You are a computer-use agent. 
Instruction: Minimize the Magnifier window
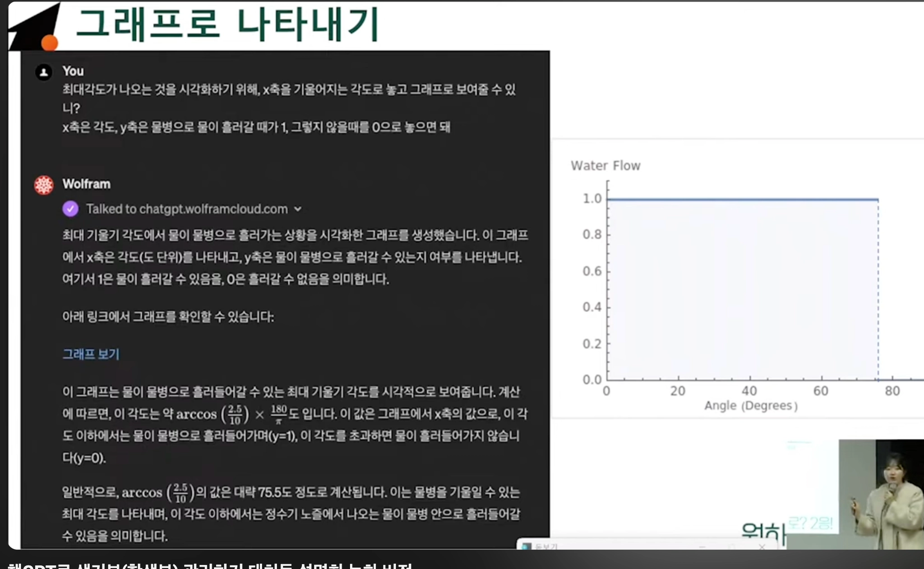click(702, 547)
